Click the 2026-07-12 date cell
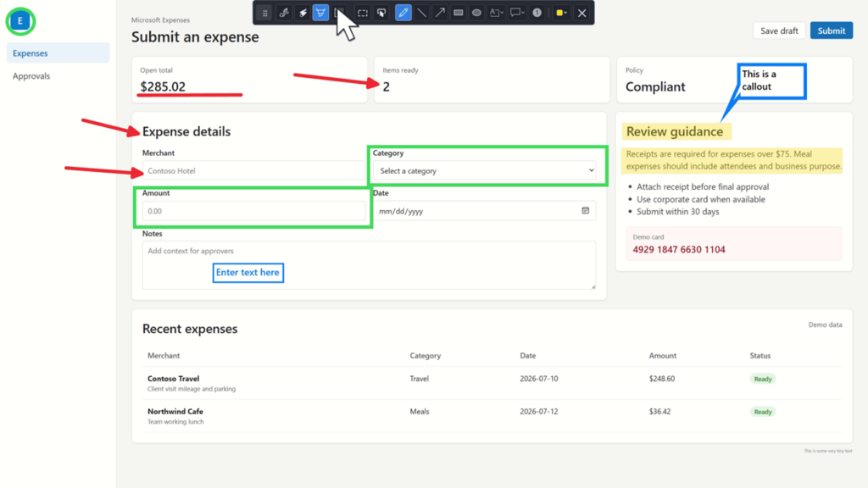The width and height of the screenshot is (868, 488). click(x=538, y=411)
